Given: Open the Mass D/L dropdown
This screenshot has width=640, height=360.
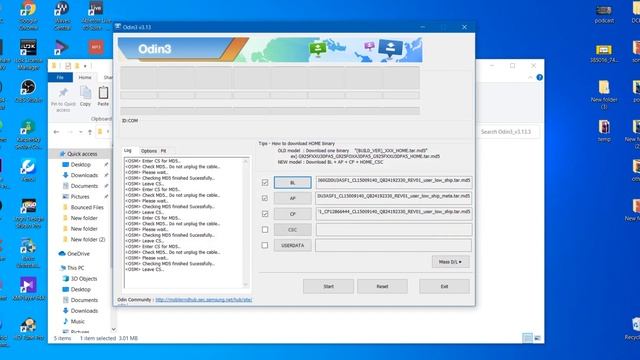Looking at the screenshot, I should 450,262.
